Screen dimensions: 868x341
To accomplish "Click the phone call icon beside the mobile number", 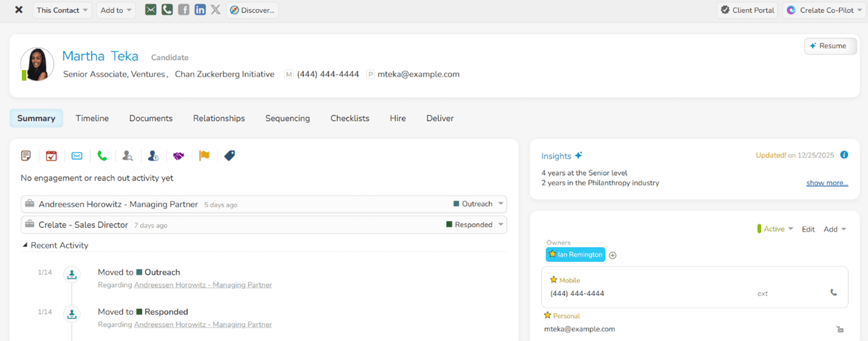I will tap(833, 292).
